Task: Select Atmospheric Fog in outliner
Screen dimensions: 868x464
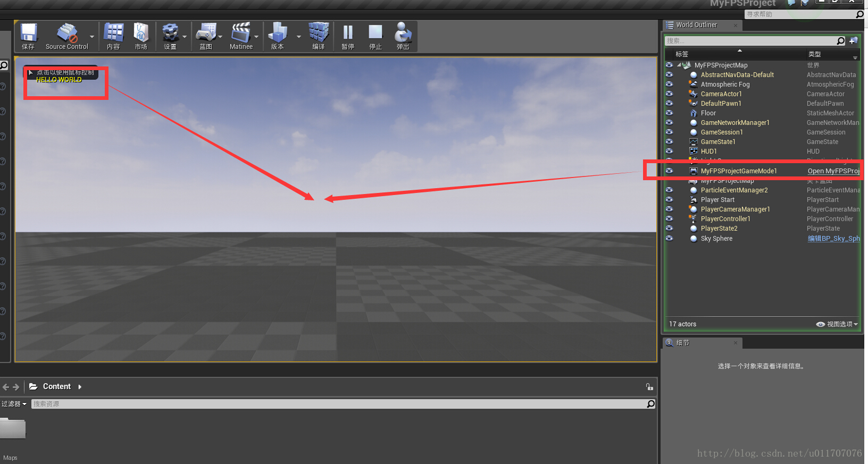Action: pos(725,85)
